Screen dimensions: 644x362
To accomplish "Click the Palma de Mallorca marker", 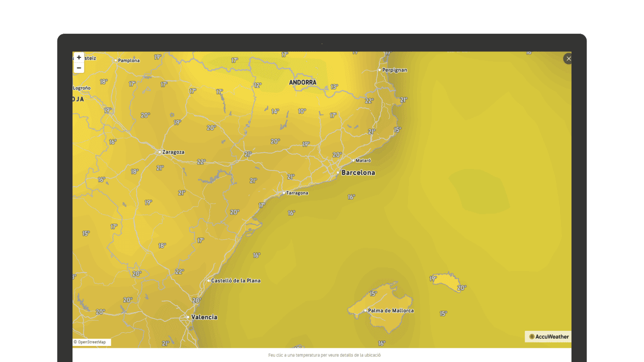I will pos(366,311).
